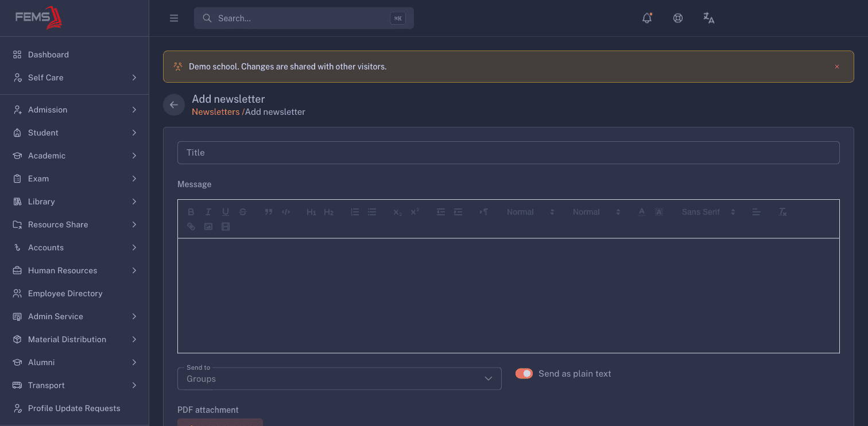
Task: Open text alignment dropdown
Action: (757, 212)
